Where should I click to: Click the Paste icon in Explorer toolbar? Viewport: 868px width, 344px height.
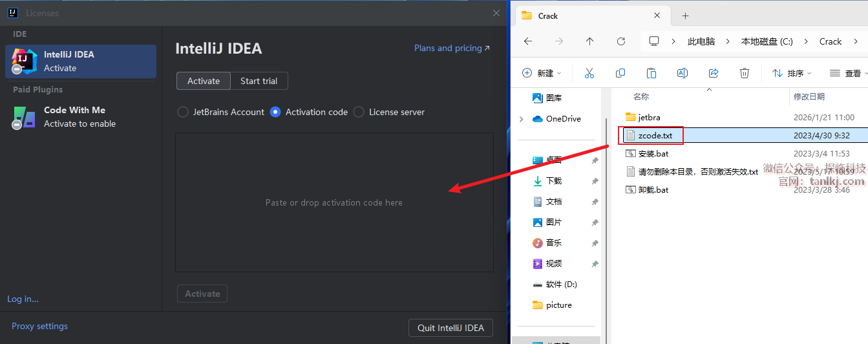tap(651, 73)
